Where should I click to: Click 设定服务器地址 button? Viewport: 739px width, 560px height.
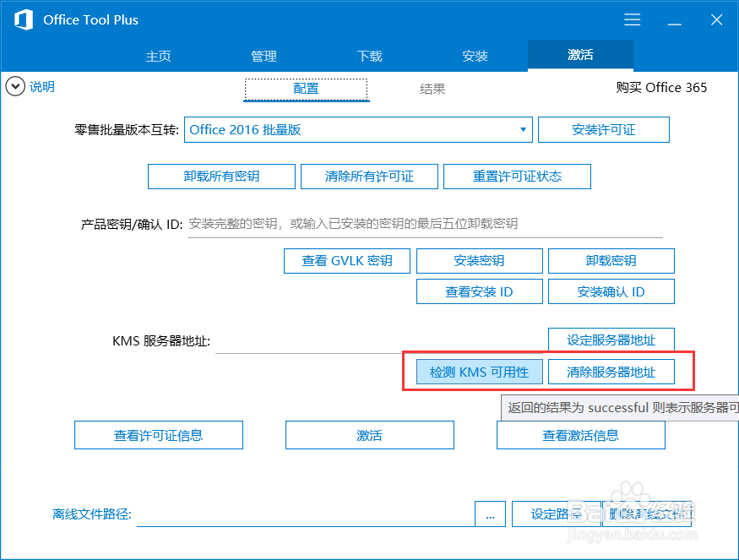[x=611, y=340]
